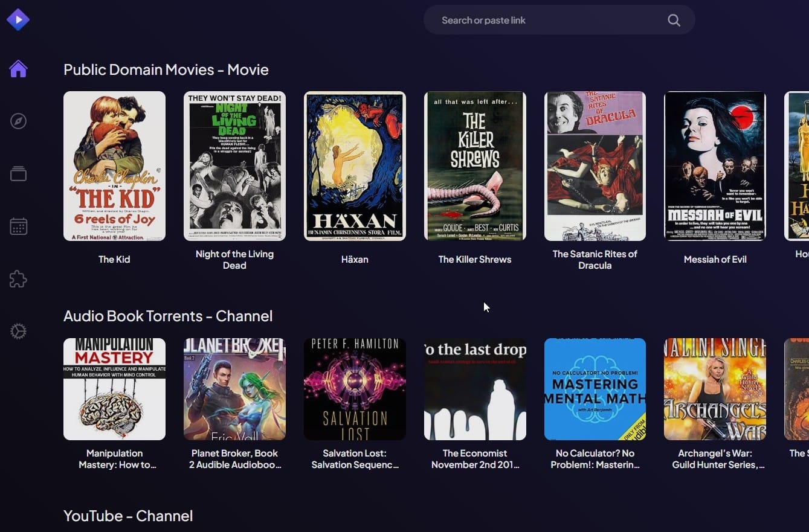
Task: Click the magnifying glass search icon
Action: (x=674, y=21)
